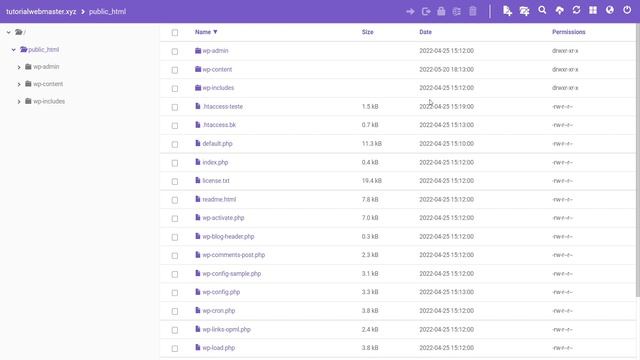Click wp-comments-post.php file name
Viewport: 640px width, 360px height.
point(233,255)
